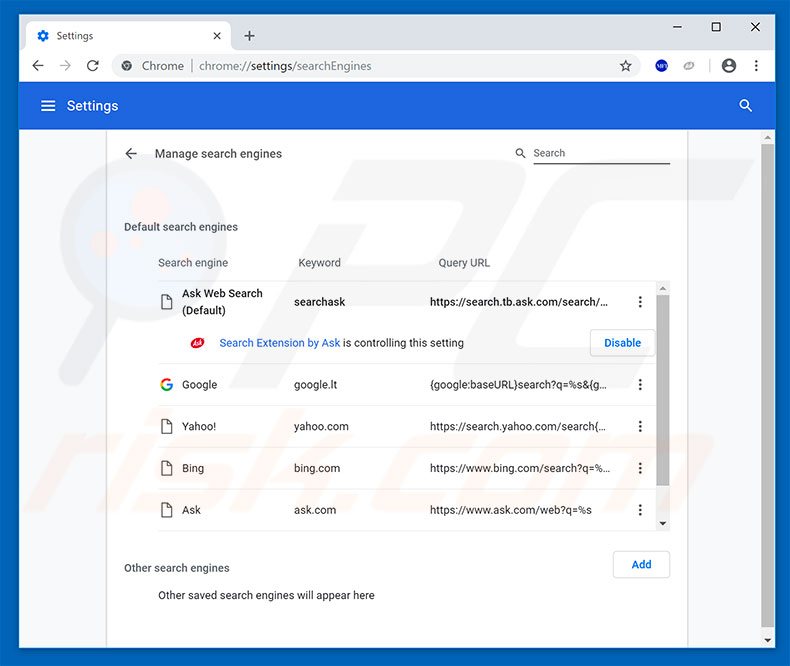The height and width of the screenshot is (666, 790).
Task: Click the search.tb.ask.com query URL
Action: pos(518,302)
